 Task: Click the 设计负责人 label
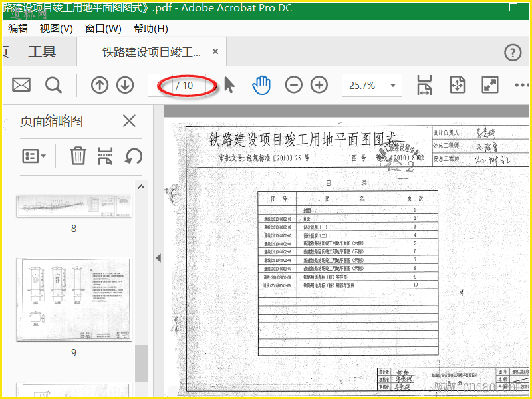point(446,132)
